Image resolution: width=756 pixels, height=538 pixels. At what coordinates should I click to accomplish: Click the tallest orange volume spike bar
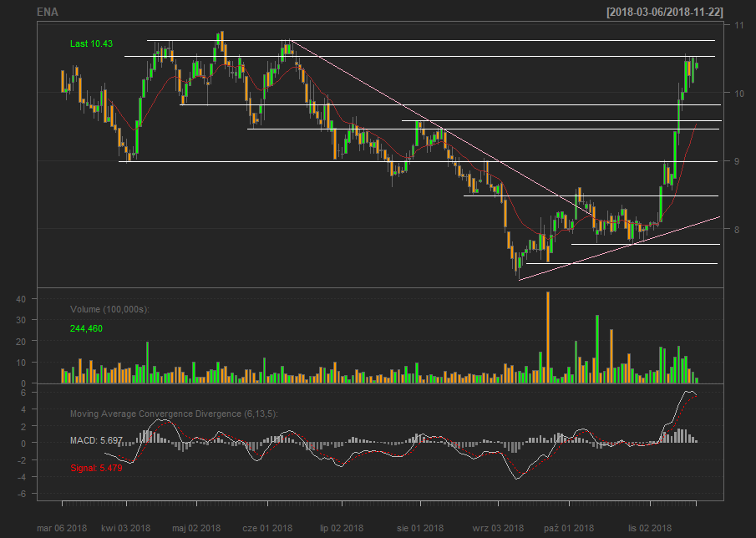click(548, 338)
